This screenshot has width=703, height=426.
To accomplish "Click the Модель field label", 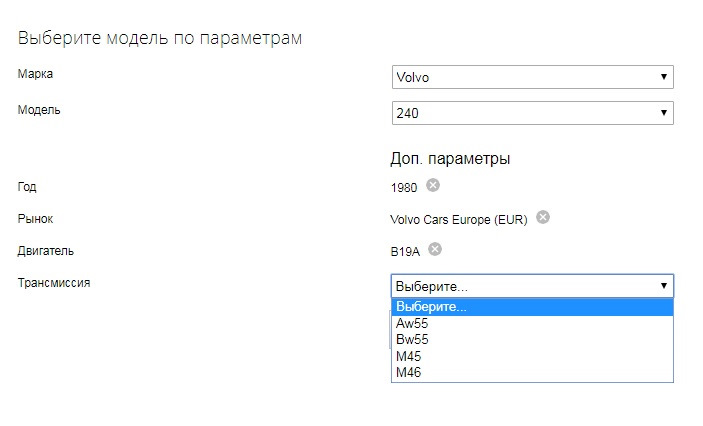I will (x=39, y=109).
